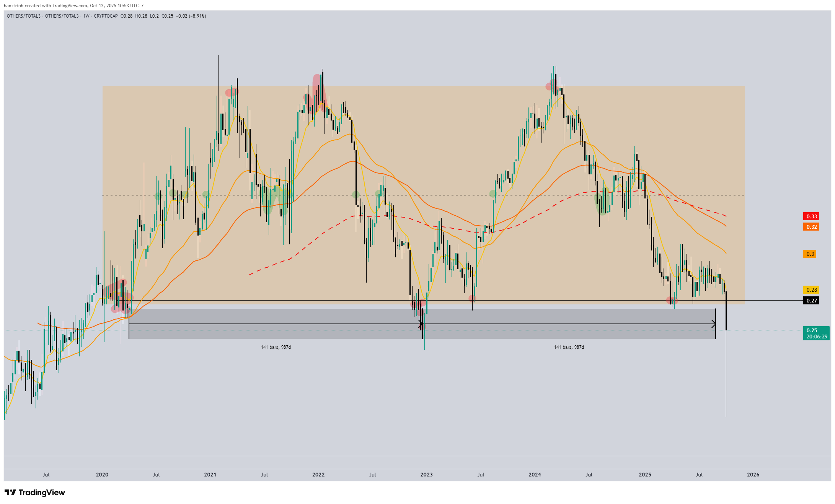This screenshot has height=504, width=835.
Task: Click the arrowhead at right end of date range
Action: 714,324
